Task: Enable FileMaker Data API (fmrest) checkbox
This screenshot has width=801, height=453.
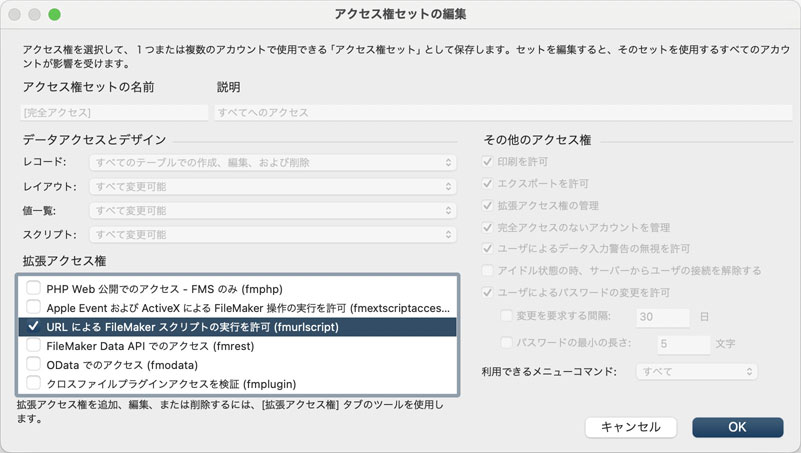Action: (33, 345)
